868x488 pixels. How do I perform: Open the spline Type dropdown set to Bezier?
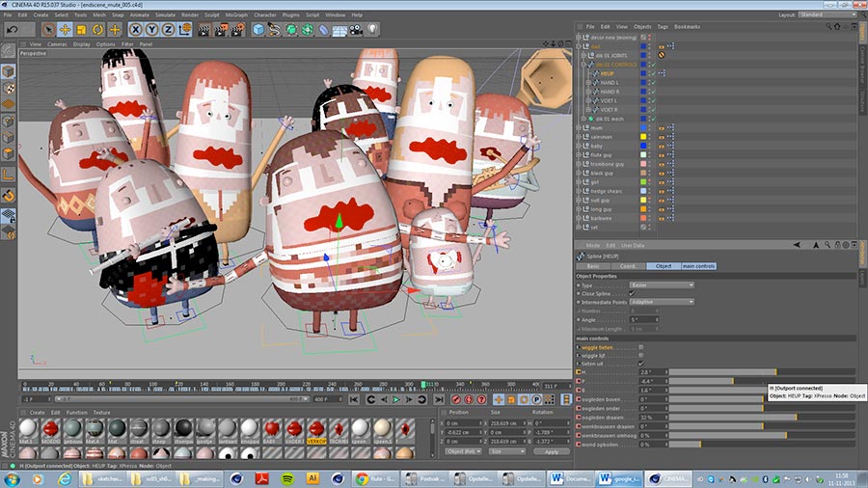click(663, 285)
